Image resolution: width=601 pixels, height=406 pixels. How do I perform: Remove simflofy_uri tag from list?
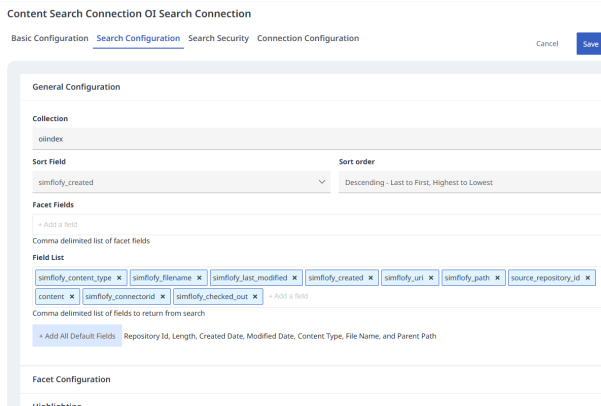click(x=429, y=278)
